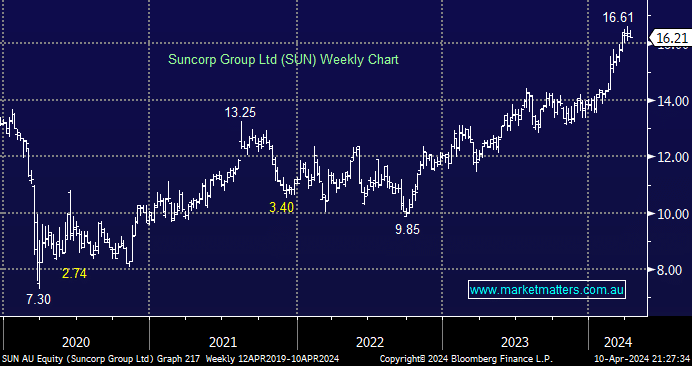The width and height of the screenshot is (692, 366).
Task: Click the 9.85 trough price label
Action: click(x=406, y=230)
